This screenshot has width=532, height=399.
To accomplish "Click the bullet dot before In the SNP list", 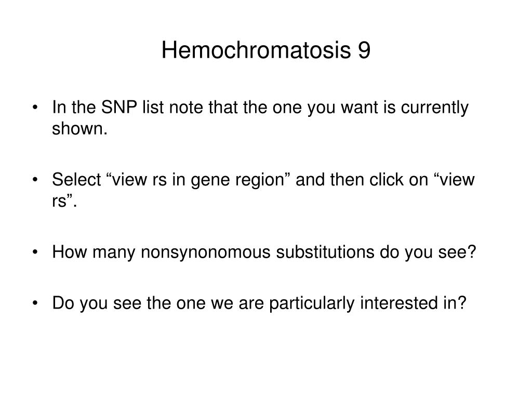I will [x=35, y=108].
